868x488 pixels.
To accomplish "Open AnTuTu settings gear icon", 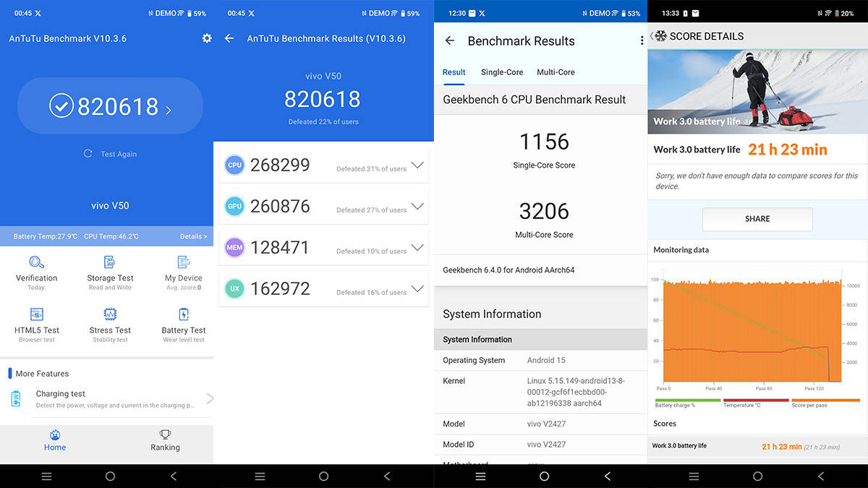I will 207,38.
